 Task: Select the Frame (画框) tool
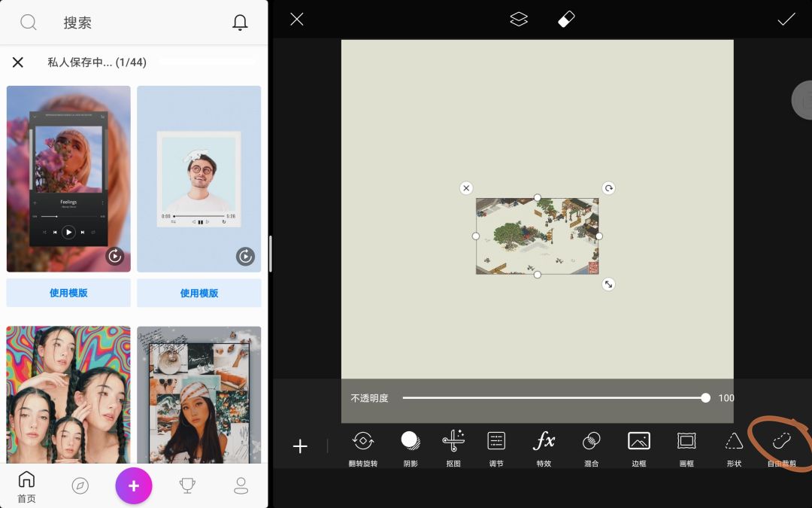(686, 446)
